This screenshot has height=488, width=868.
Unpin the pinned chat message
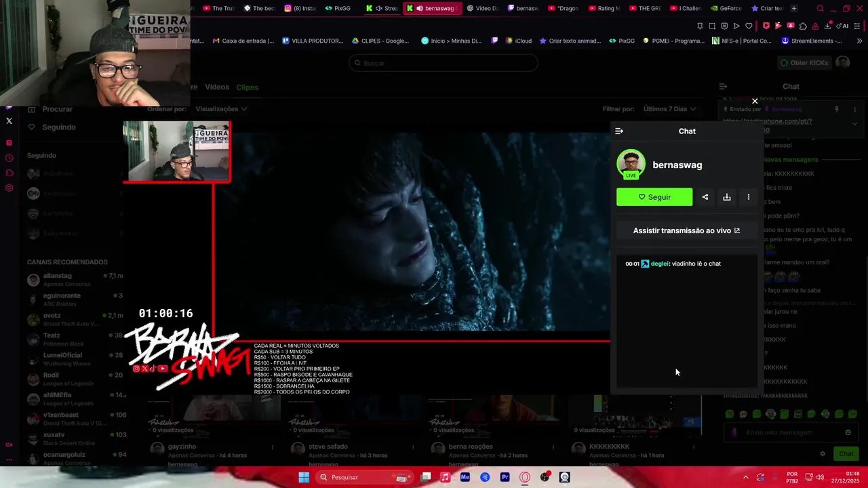[x=836, y=109]
